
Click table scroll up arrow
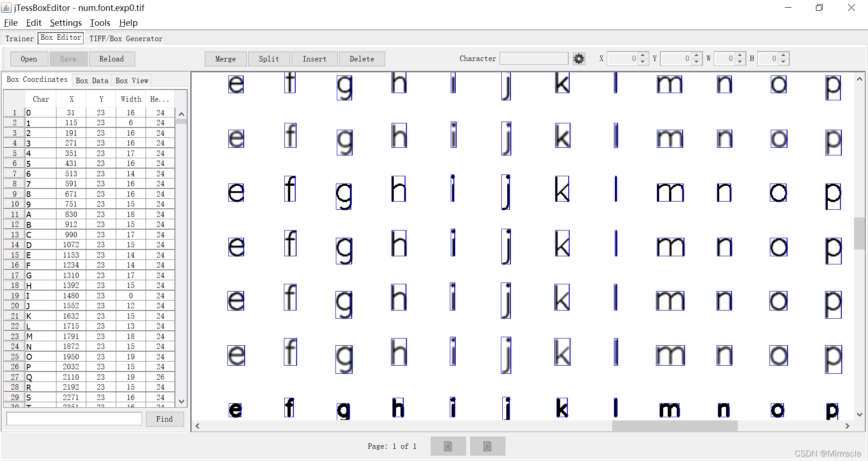pyautogui.click(x=181, y=114)
